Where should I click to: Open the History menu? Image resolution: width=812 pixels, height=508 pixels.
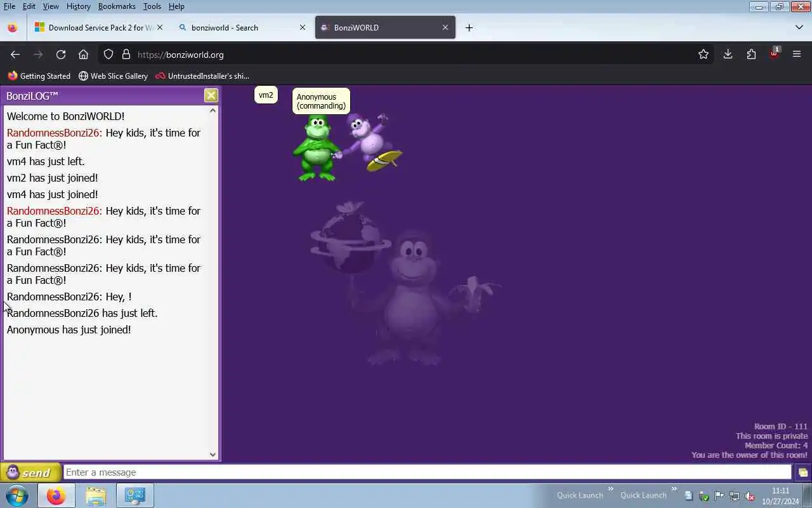(78, 6)
